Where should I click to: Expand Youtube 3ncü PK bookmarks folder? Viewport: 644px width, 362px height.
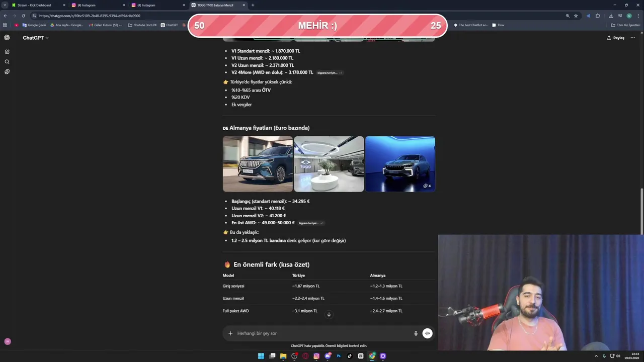click(x=142, y=25)
